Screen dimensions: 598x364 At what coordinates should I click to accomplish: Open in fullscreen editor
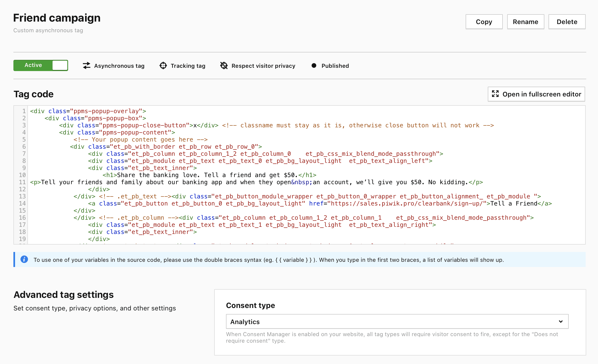(x=536, y=94)
